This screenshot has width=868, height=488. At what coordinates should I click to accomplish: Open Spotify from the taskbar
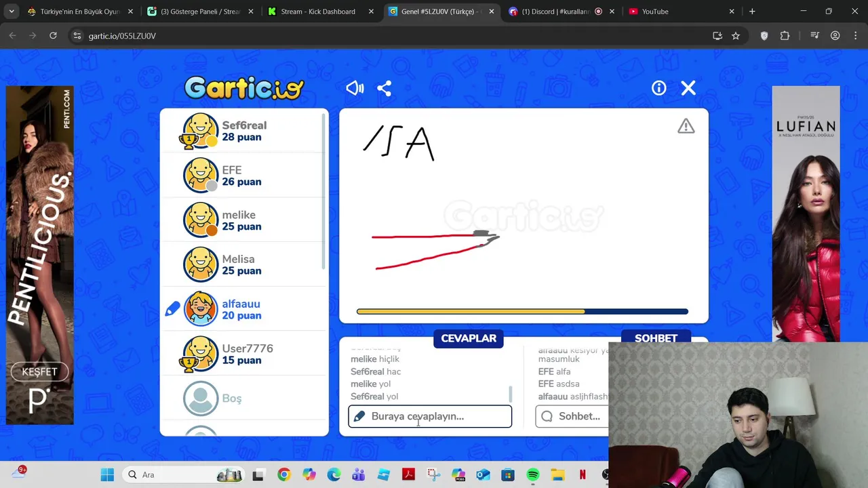point(533,475)
